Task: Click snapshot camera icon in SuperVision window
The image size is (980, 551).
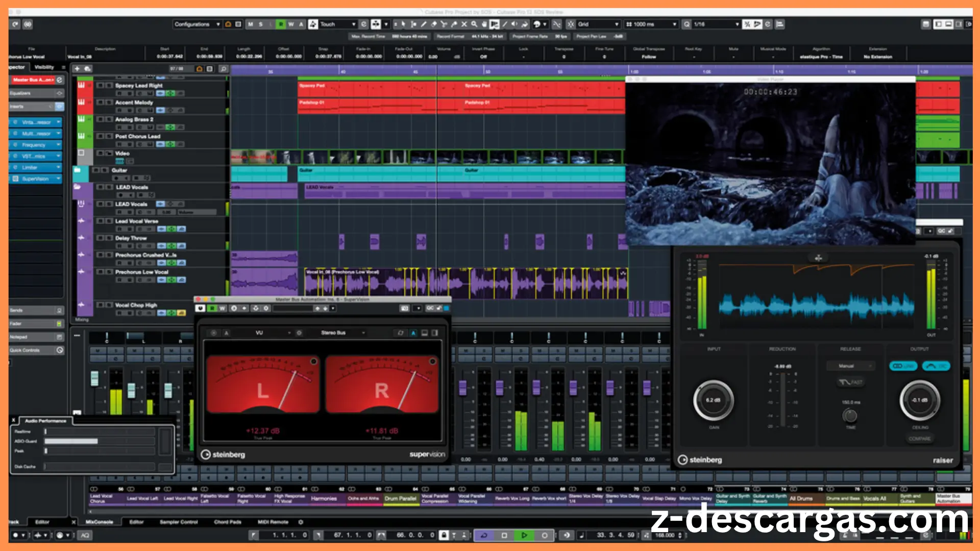Action: [405, 308]
